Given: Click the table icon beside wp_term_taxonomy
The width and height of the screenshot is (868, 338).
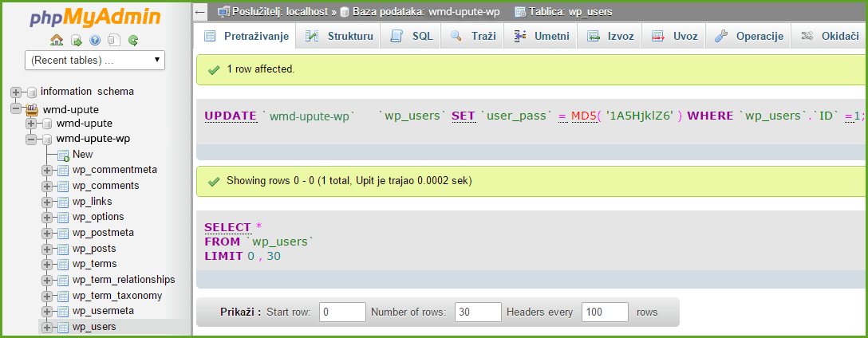Looking at the screenshot, I should pos(63,296).
